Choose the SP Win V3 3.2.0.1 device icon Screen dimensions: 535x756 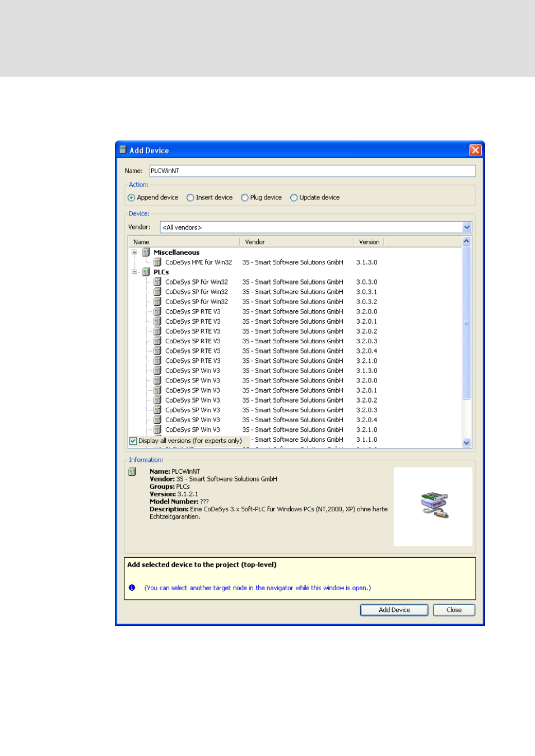(157, 390)
